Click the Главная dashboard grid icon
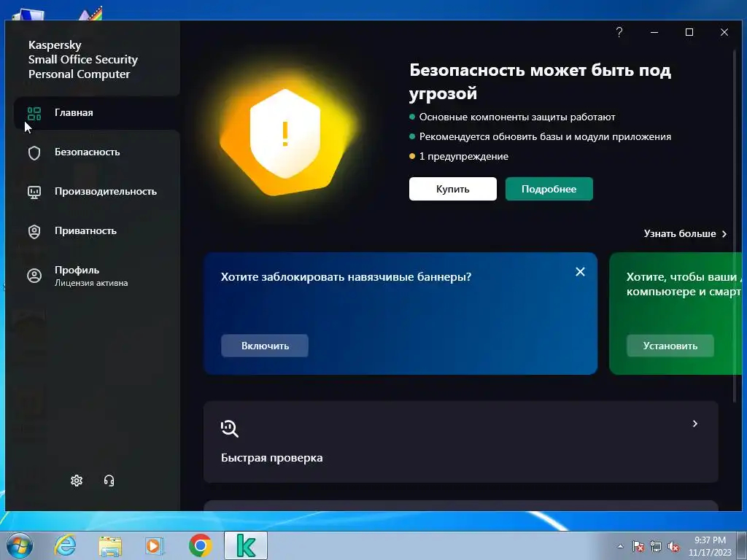The width and height of the screenshot is (747, 560). 34,114
